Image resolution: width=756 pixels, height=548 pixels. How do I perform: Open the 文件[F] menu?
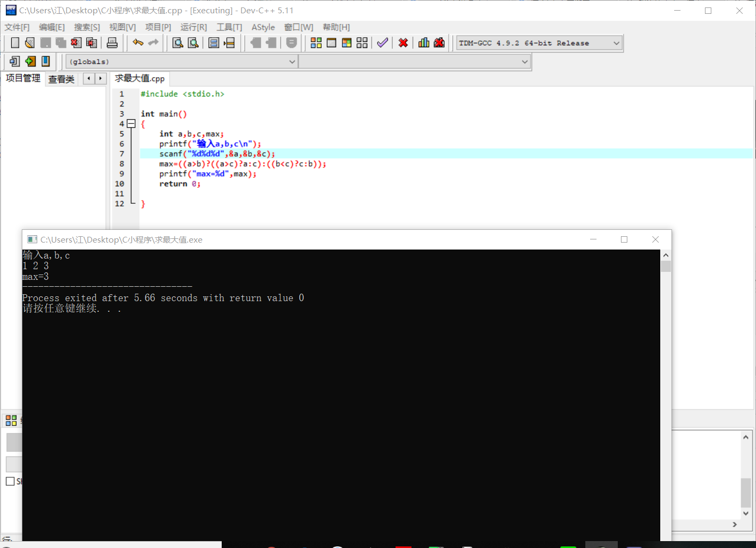click(17, 27)
